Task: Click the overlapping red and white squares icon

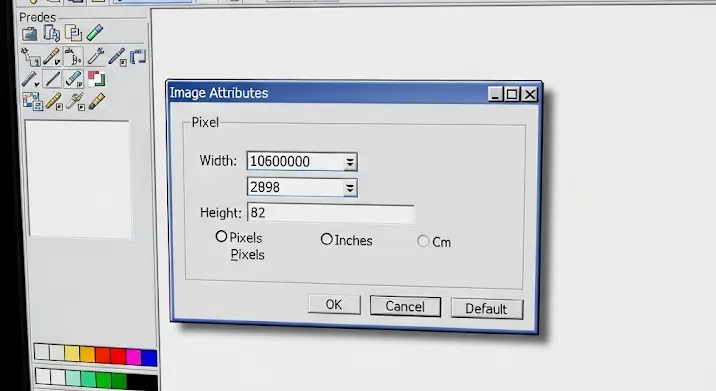Action: tap(96, 79)
